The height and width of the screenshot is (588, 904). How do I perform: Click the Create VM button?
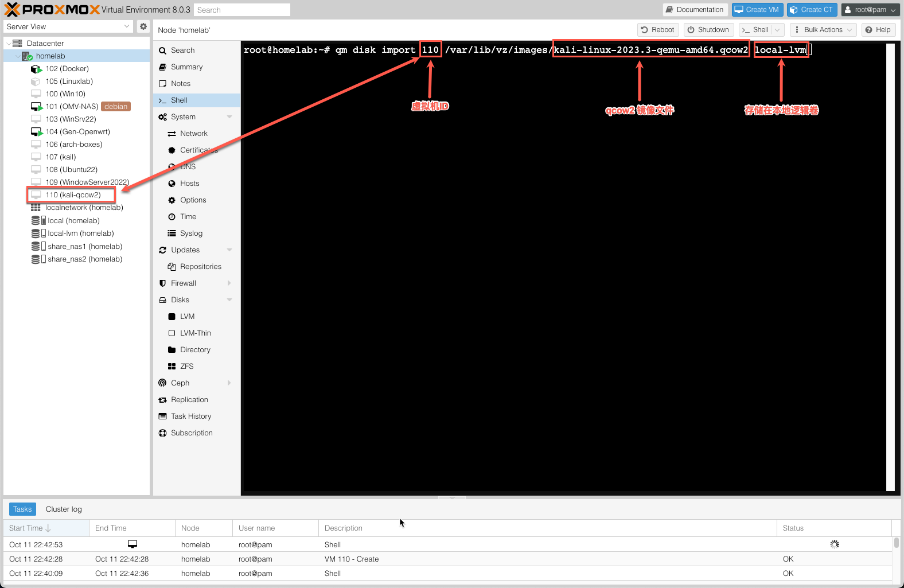[757, 10]
